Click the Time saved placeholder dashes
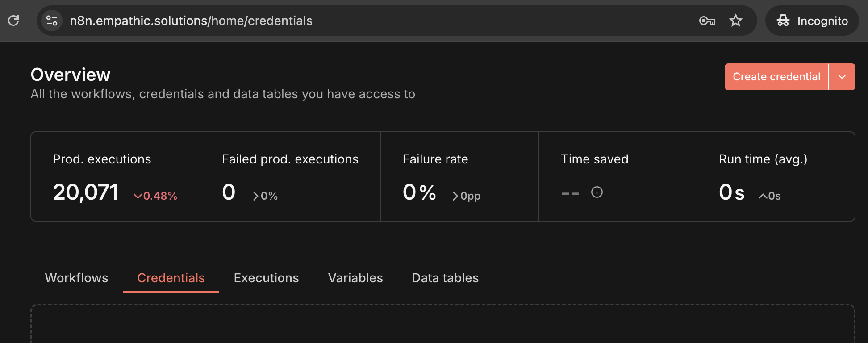 pyautogui.click(x=570, y=192)
